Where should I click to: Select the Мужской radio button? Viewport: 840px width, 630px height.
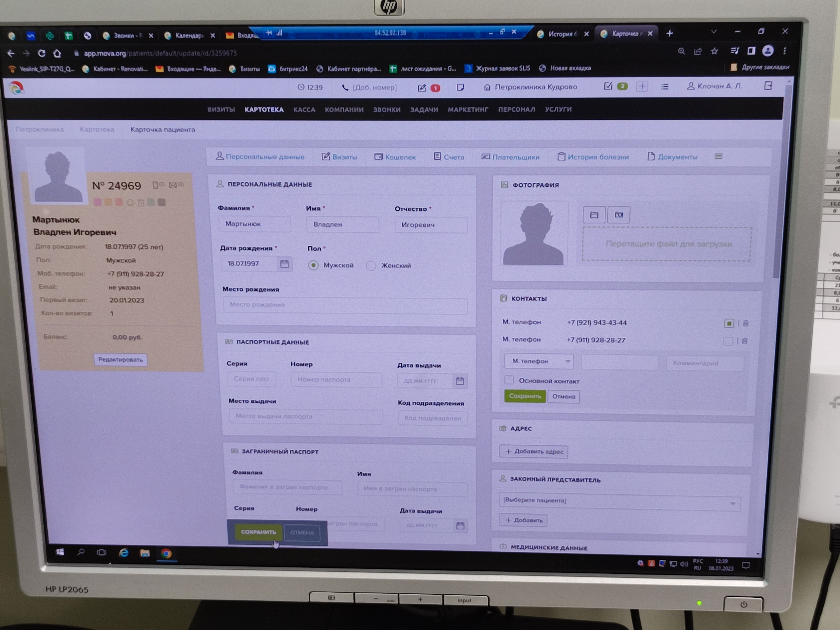click(313, 265)
